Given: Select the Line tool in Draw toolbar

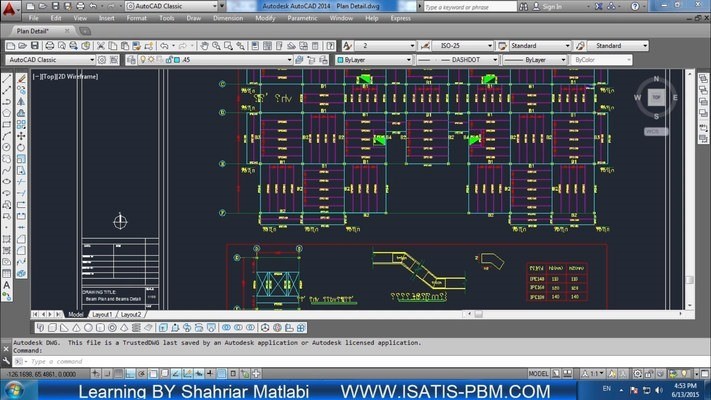Looking at the screenshot, I should tap(7, 79).
